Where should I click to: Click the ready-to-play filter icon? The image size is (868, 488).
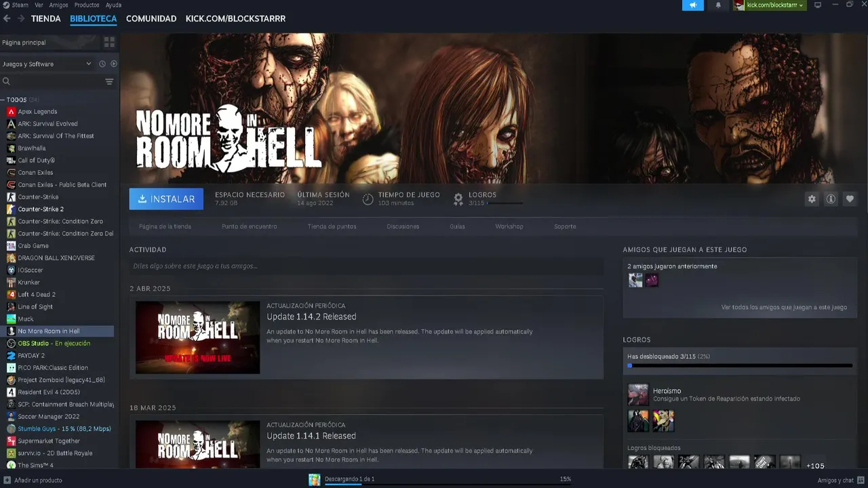114,64
